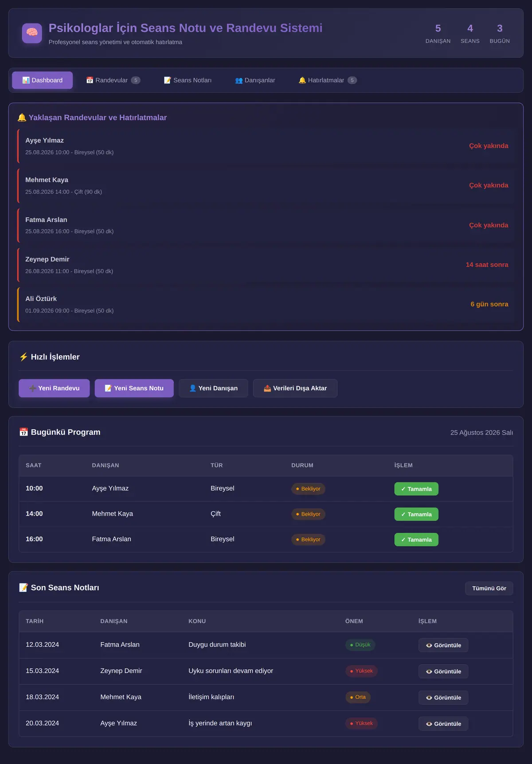Select the Fatma Arslan 16:00 reminder card

pos(266,225)
